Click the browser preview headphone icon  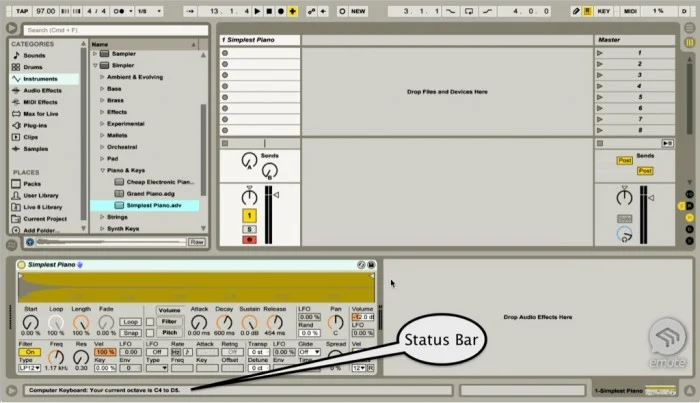point(30,242)
